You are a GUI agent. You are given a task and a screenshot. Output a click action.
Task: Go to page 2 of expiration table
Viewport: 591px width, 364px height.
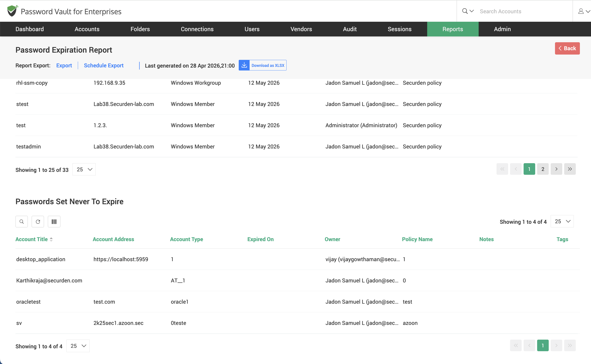tap(543, 169)
